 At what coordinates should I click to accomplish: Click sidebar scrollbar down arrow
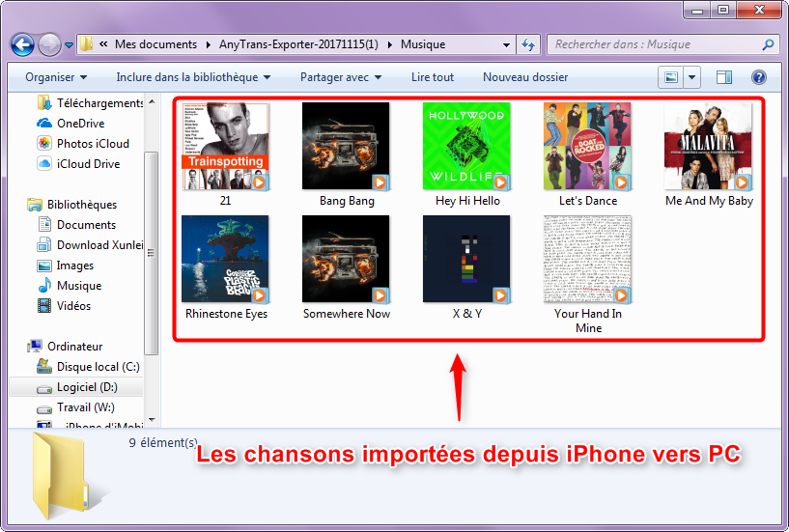(x=152, y=420)
